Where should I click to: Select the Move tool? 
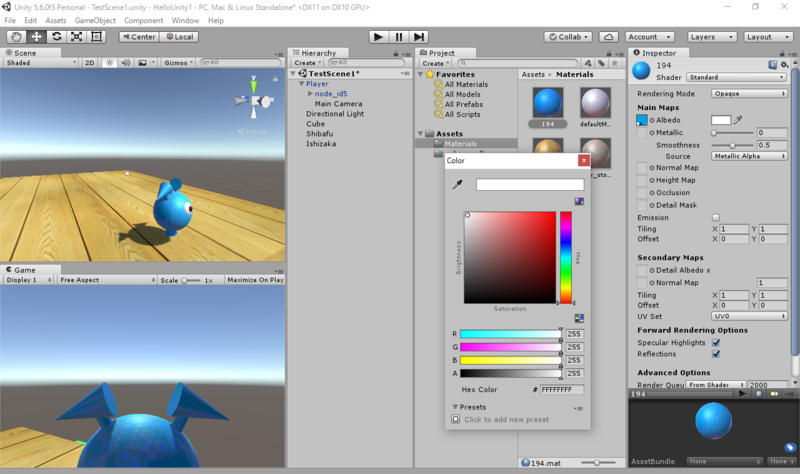tap(36, 37)
